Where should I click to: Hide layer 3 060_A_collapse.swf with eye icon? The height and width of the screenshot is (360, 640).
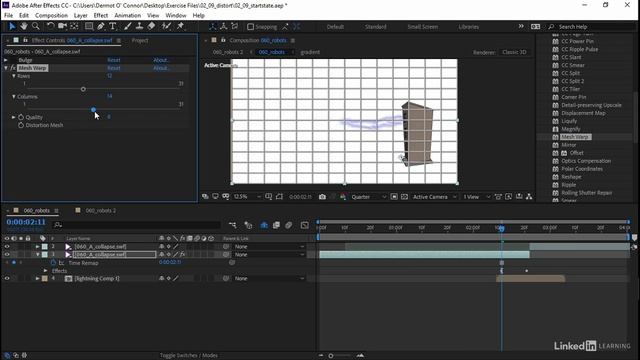[x=7, y=254]
